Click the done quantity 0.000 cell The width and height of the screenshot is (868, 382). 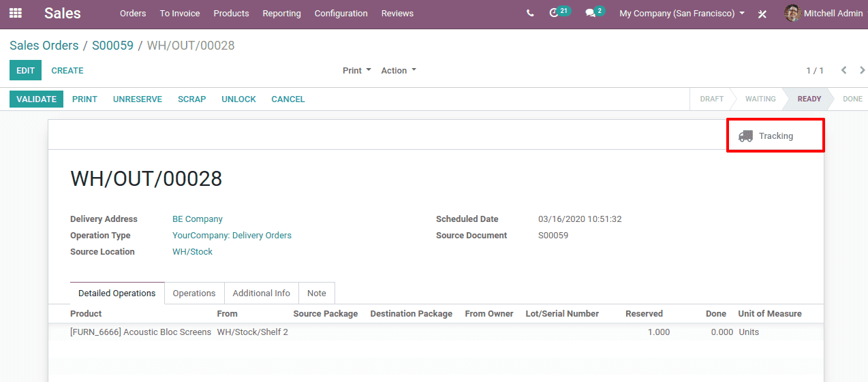722,332
